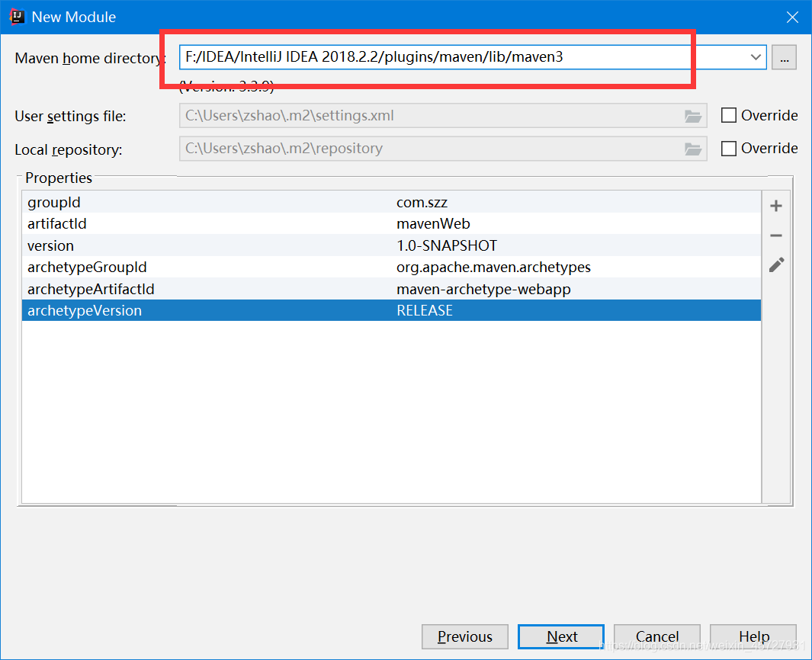812x660 pixels.
Task: Select the archetypeArtifactId property row
Action: (391, 289)
